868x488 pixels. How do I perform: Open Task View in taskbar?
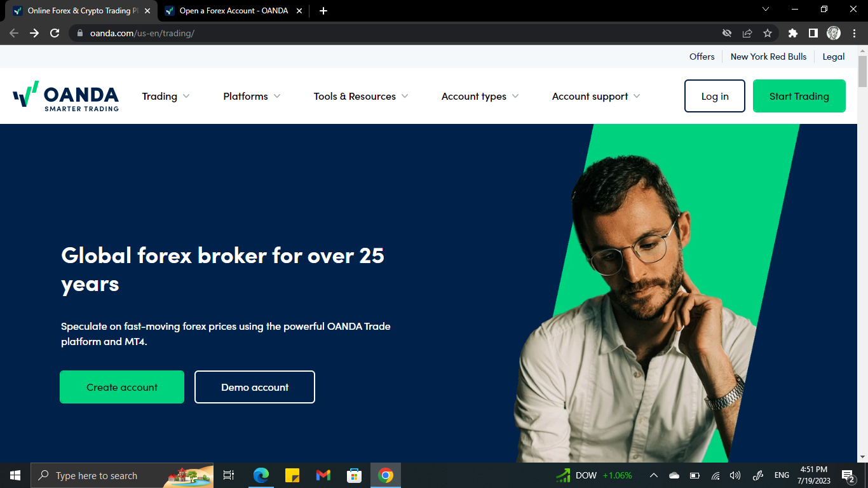coord(229,475)
